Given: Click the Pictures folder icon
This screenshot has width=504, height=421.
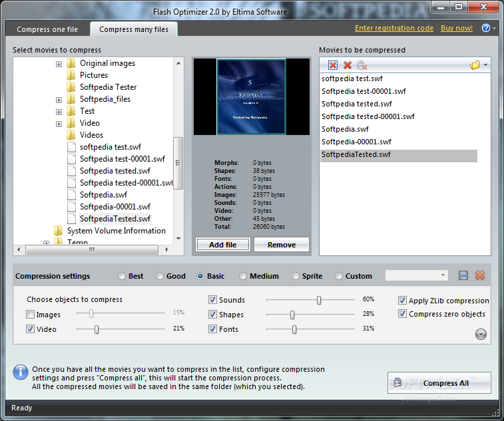Looking at the screenshot, I should (x=71, y=75).
